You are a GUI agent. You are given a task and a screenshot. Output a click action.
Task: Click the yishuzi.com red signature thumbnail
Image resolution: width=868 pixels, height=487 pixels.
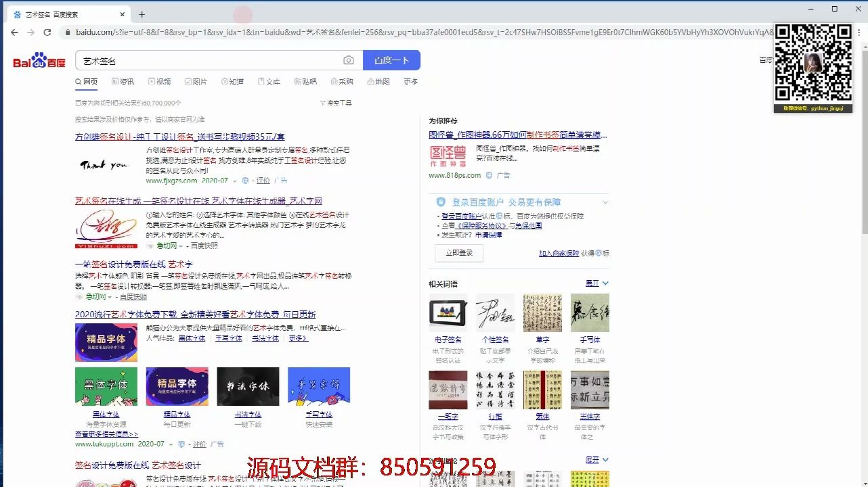(x=106, y=229)
